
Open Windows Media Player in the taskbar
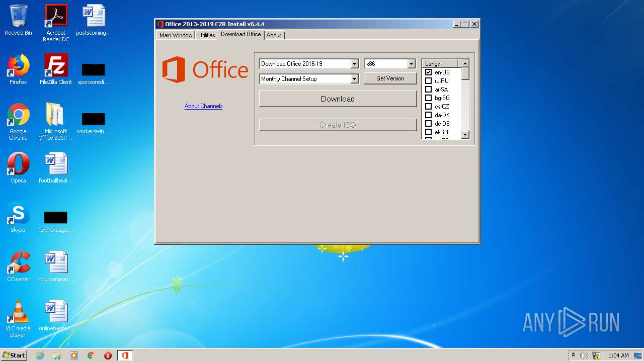click(74, 355)
